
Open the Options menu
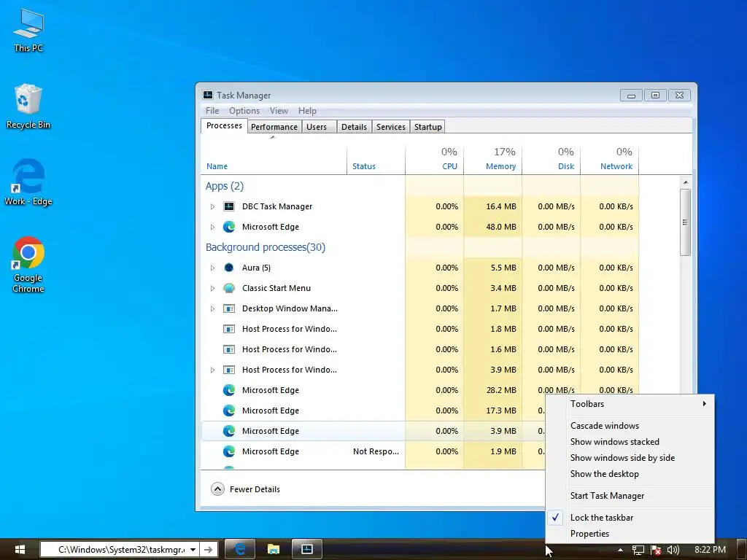(244, 111)
